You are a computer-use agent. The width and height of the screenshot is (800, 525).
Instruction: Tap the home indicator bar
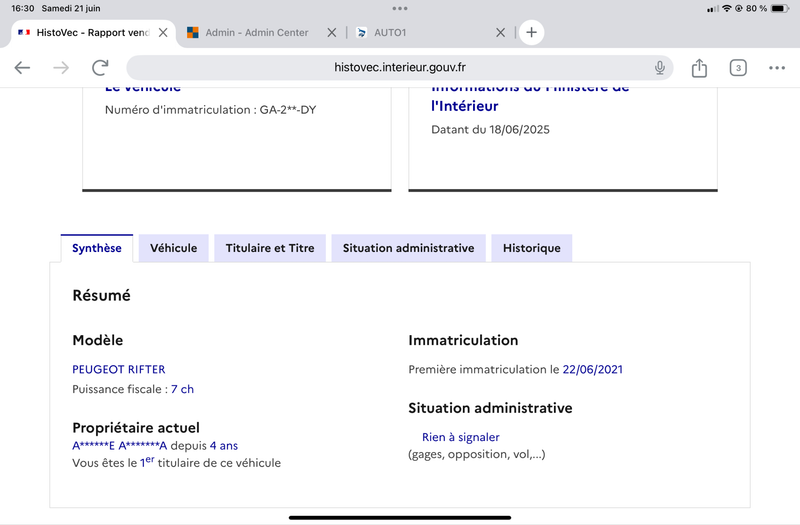tap(400, 517)
